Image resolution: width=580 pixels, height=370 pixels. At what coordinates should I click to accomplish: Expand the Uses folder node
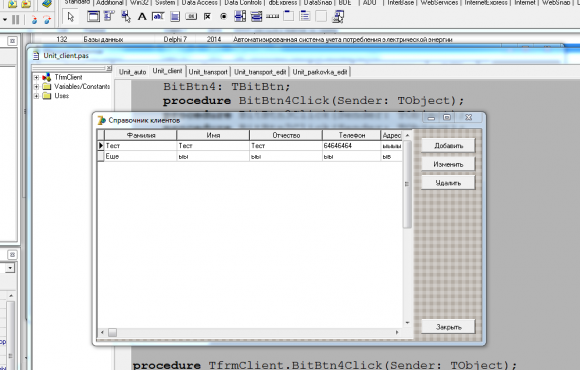click(36, 96)
